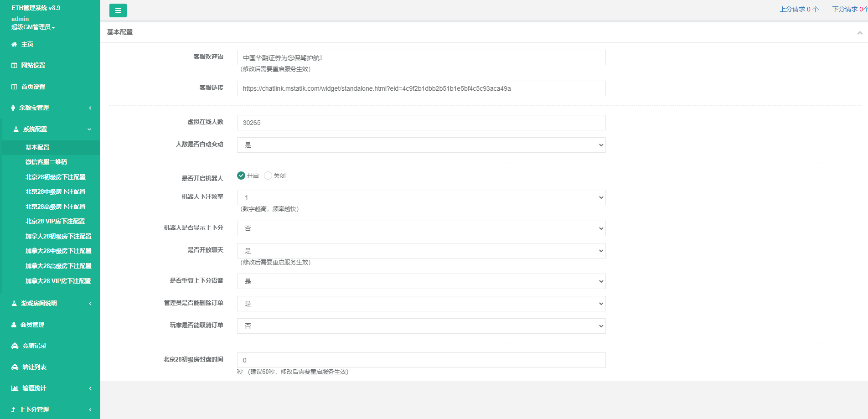Expand the 余额宝管理 sidebar menu
This screenshot has height=419, width=868.
click(x=50, y=108)
